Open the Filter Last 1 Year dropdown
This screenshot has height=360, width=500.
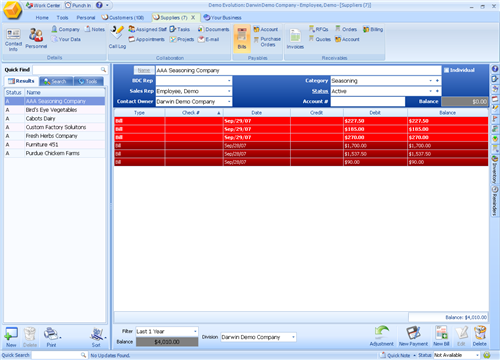[195, 331]
